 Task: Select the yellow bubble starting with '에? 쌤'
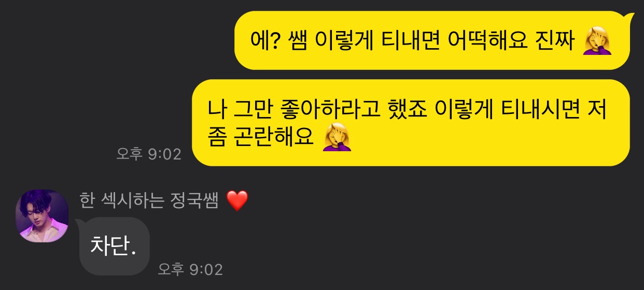(x=432, y=40)
